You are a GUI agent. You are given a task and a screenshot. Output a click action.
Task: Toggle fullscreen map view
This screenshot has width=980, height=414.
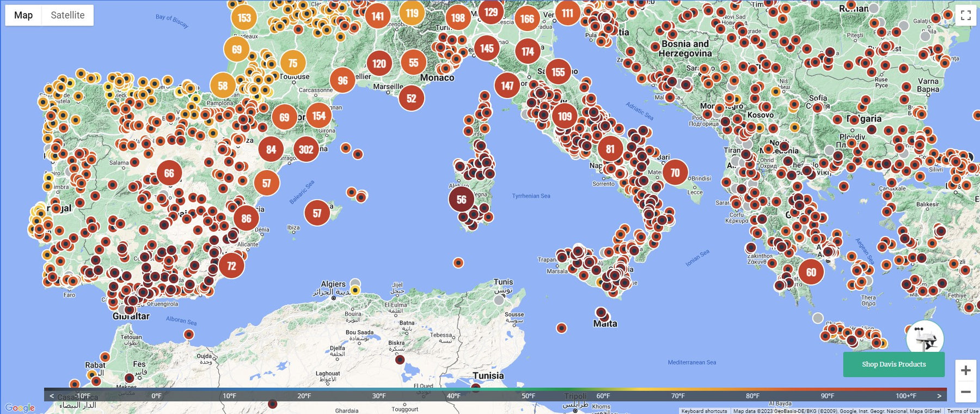point(965,15)
